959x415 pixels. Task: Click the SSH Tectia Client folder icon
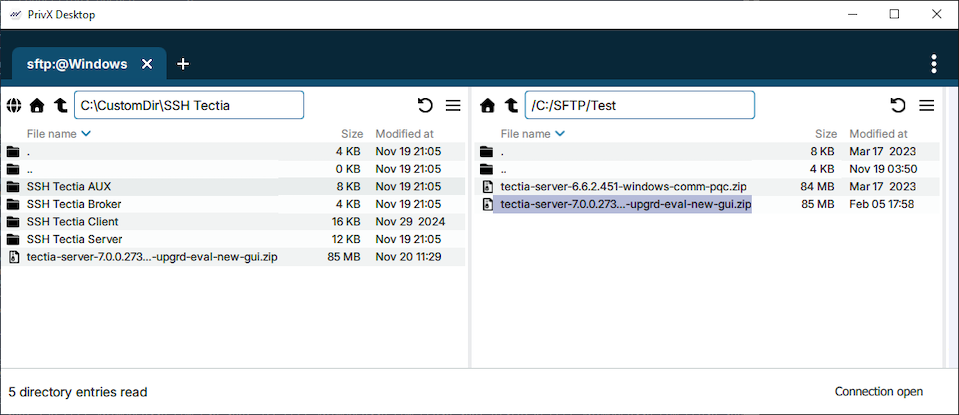[x=13, y=221]
